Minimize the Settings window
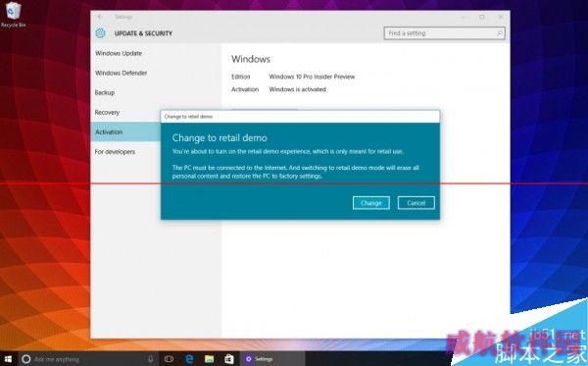Screen dimensions: 588x366 coord(464,17)
